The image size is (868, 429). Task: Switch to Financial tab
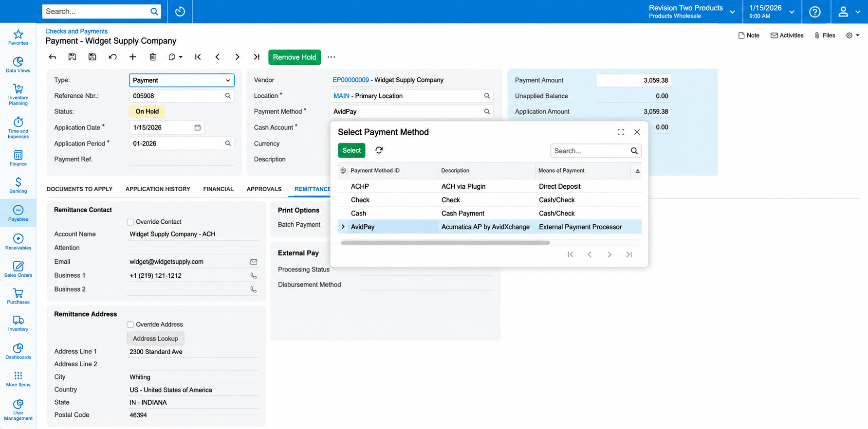[x=218, y=189]
